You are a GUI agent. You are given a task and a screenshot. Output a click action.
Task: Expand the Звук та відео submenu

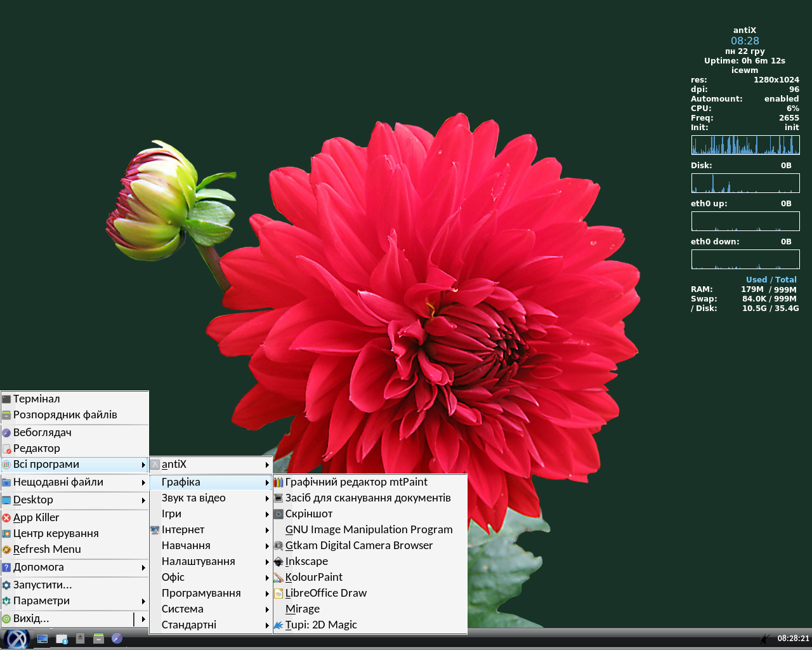click(x=193, y=498)
